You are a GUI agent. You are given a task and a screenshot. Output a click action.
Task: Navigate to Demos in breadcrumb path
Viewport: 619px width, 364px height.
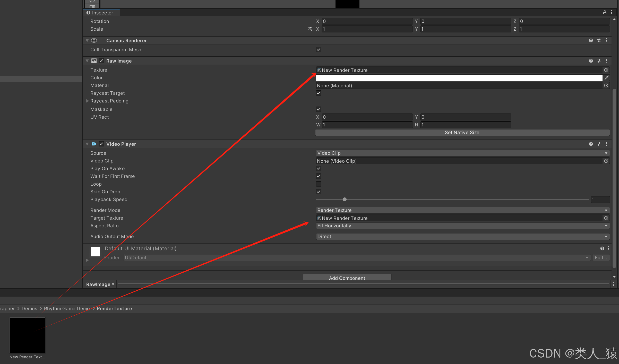point(29,308)
